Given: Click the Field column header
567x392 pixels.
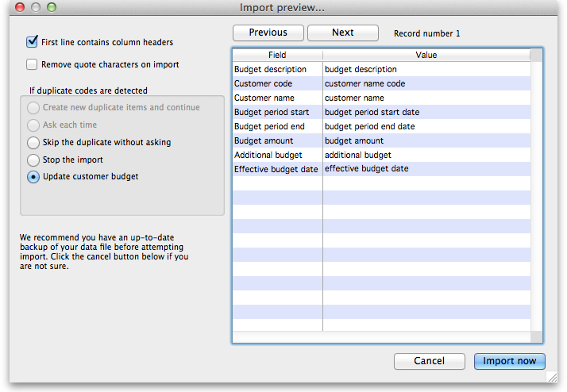Looking at the screenshot, I should click(277, 56).
